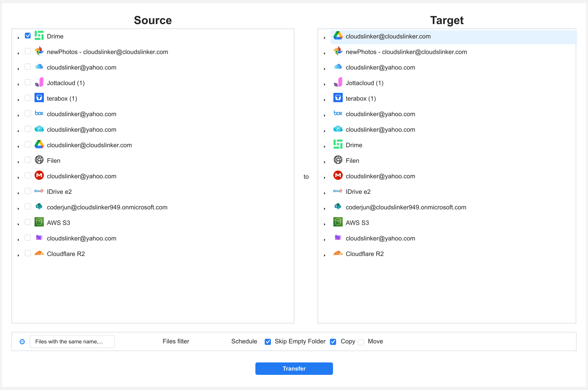
Task: Toggle Skip Empty Folder checkbox
Action: [268, 342]
